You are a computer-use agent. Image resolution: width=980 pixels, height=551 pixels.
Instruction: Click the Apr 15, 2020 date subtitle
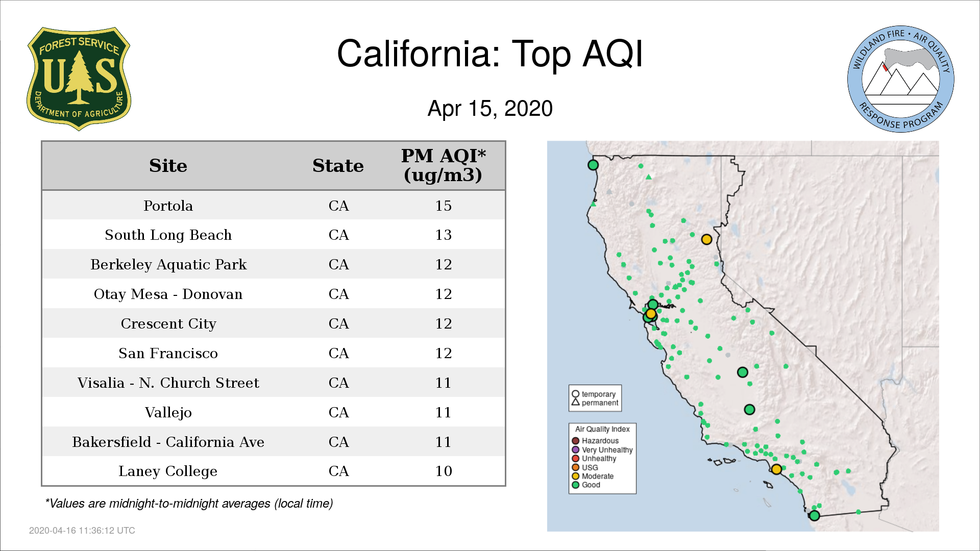[489, 108]
